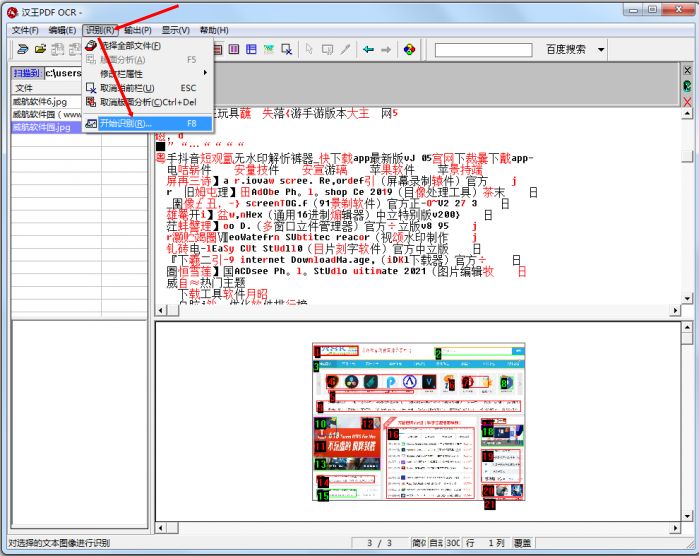Viewport: 699px width, 556px height.
Task: Click text pane horizontal scroll left arrow
Action: 161,310
